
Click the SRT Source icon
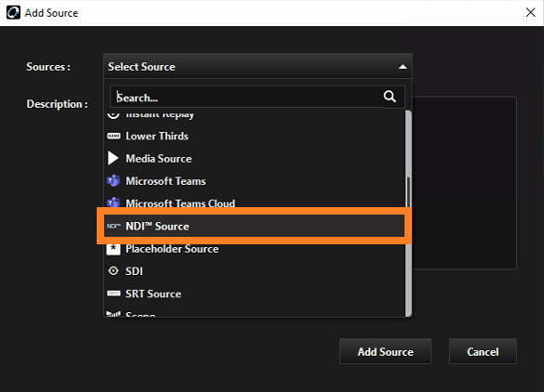coord(113,294)
